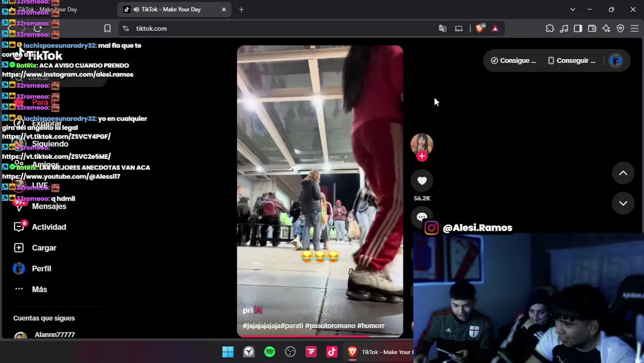The width and height of the screenshot is (644, 363).
Task: Mute the tab via its speaker icon
Action: [136, 10]
